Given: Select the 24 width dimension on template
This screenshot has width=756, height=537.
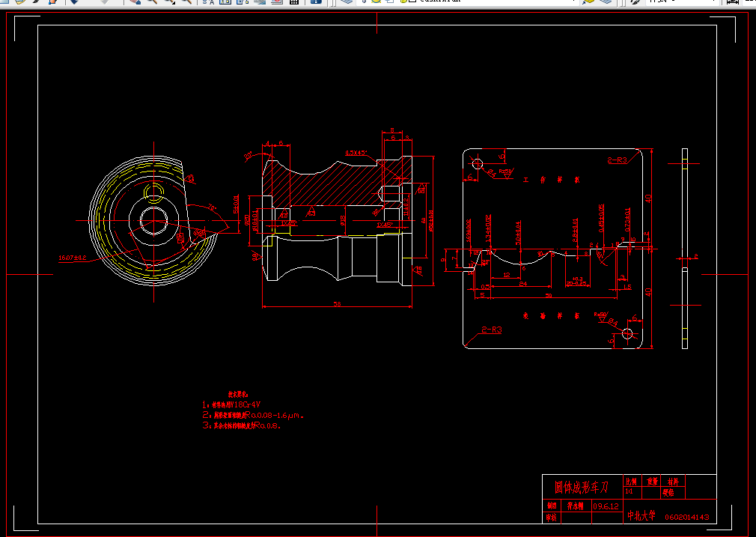Looking at the screenshot, I should (x=523, y=284).
